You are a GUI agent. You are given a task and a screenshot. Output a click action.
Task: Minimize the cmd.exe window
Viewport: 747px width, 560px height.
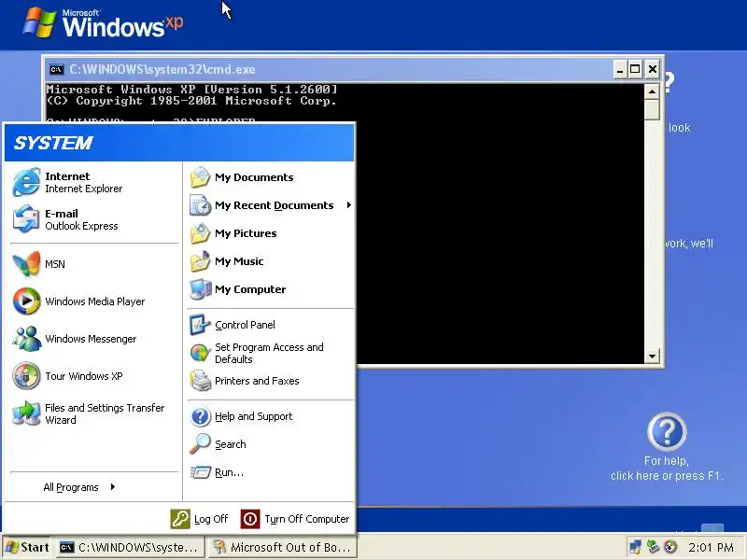click(619, 69)
